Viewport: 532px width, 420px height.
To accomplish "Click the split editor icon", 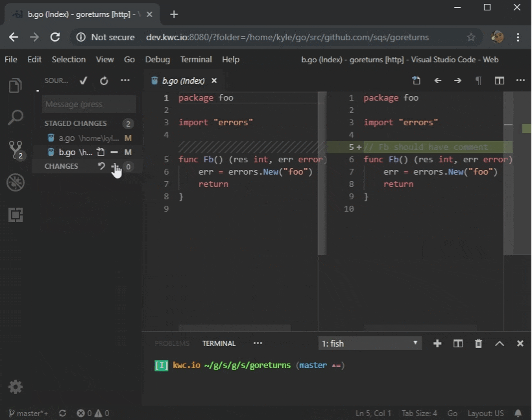I will pyautogui.click(x=500, y=81).
